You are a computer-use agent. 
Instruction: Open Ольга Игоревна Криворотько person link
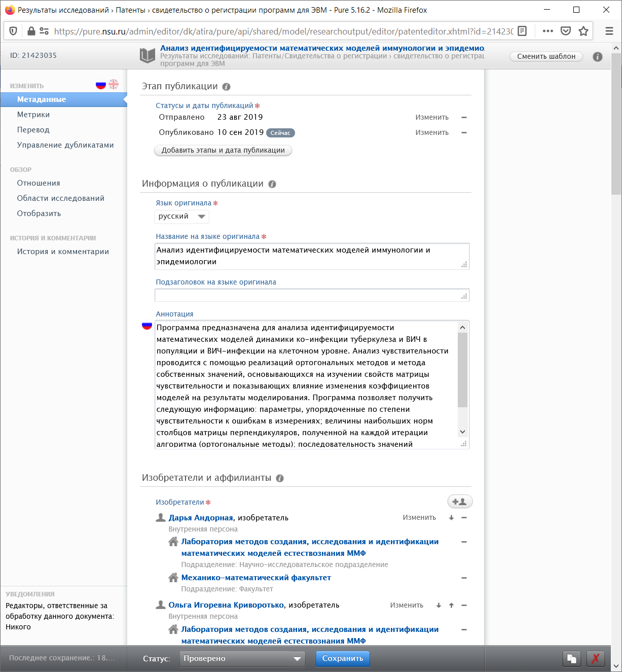click(x=226, y=605)
